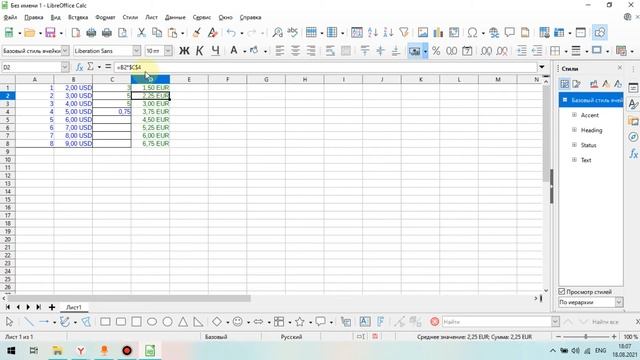The image size is (640, 360).
Task: Open sidebar Functions fx panel icon
Action: pos(633,153)
